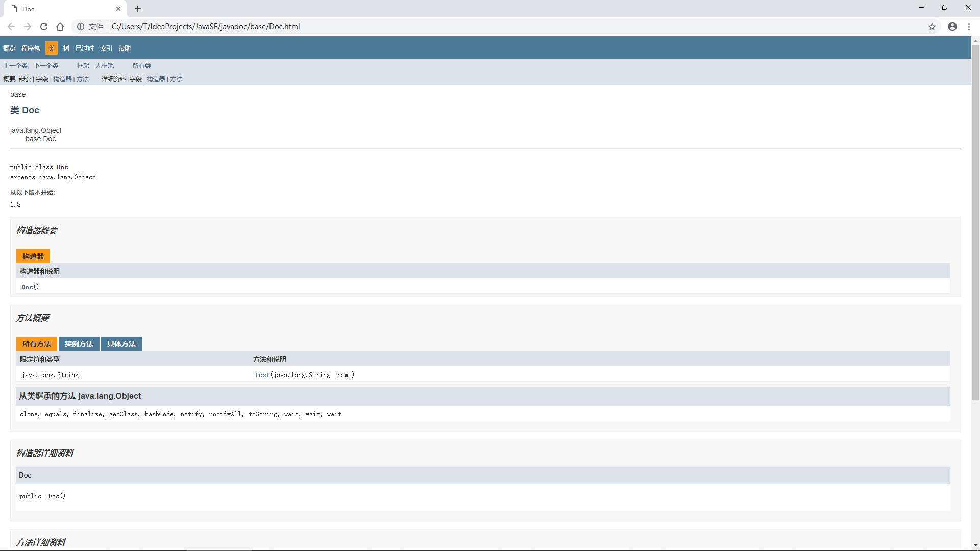Open the 概览 navigation item
Viewport: 980px width, 551px height.
[x=9, y=48]
